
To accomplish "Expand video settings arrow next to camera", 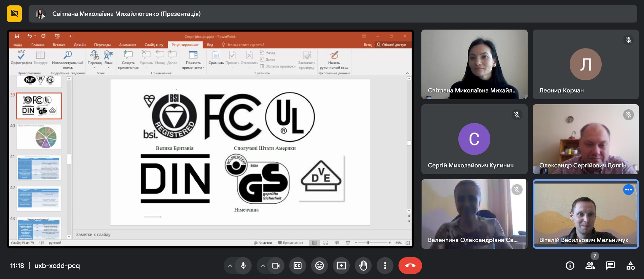I will pyautogui.click(x=263, y=266).
